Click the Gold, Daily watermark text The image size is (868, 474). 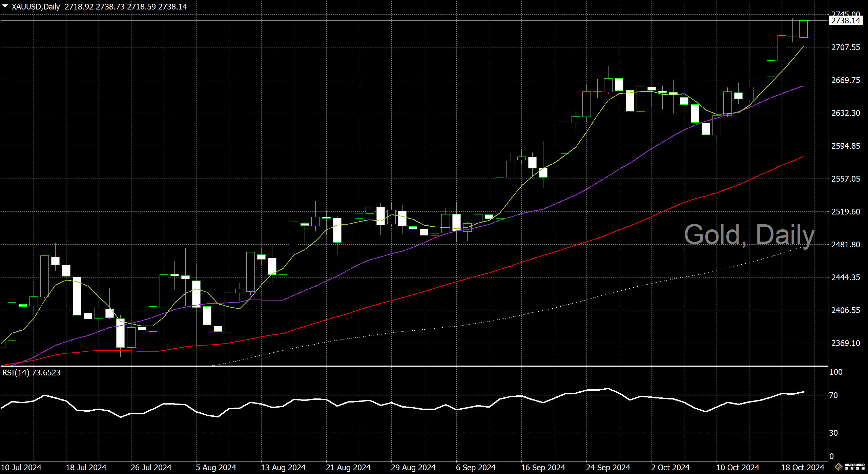(x=749, y=234)
